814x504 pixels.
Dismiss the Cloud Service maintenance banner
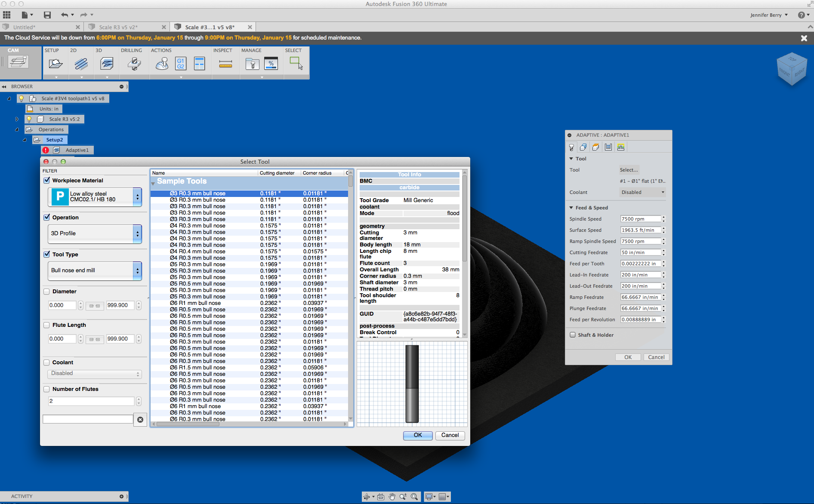804,38
